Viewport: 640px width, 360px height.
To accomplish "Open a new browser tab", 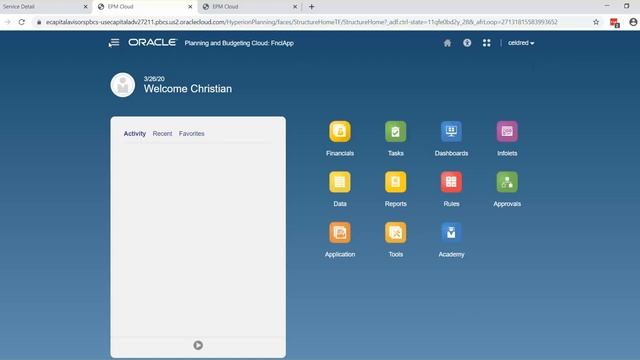I will click(x=311, y=7).
